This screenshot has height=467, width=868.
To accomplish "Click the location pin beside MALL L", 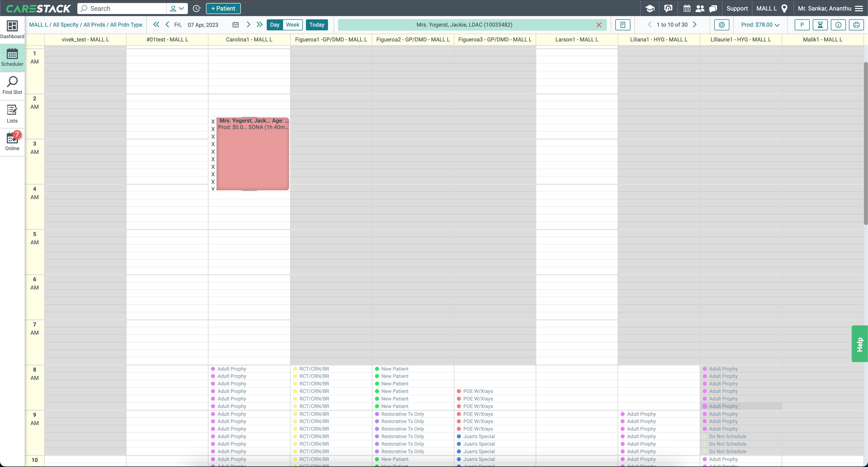I will (784, 9).
